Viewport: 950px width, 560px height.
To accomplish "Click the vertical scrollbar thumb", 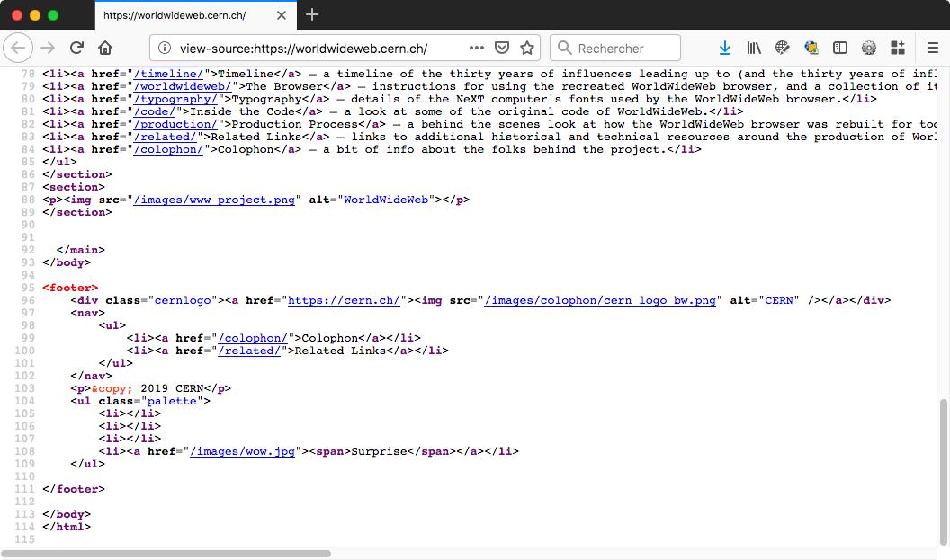I will click(944, 472).
